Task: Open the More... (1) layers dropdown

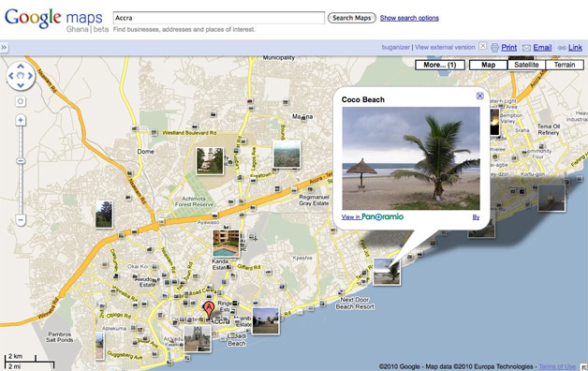Action: click(440, 65)
